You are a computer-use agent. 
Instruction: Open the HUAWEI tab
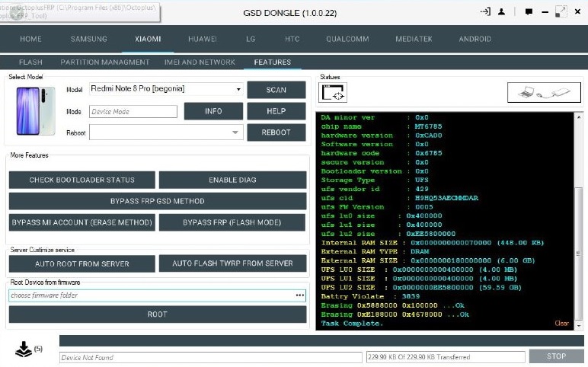(203, 39)
